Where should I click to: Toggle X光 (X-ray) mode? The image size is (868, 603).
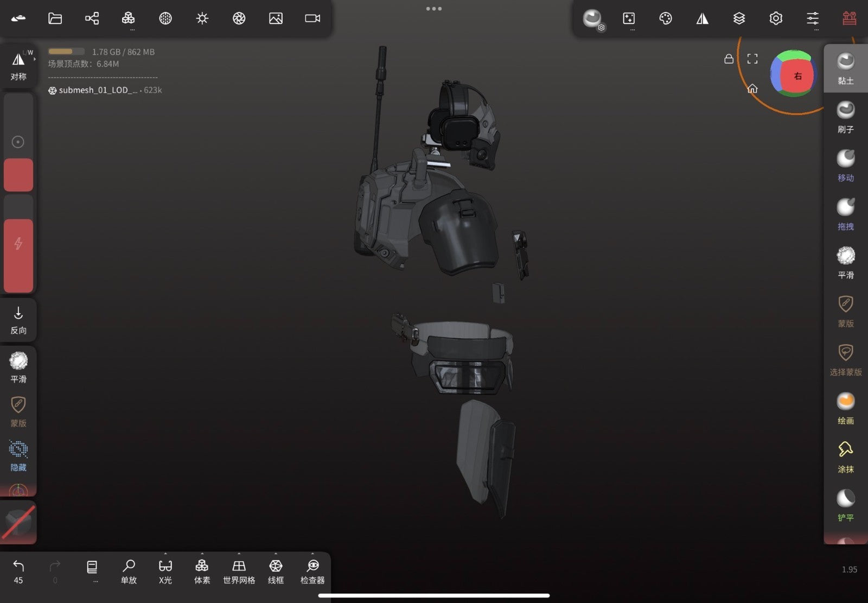165,572
